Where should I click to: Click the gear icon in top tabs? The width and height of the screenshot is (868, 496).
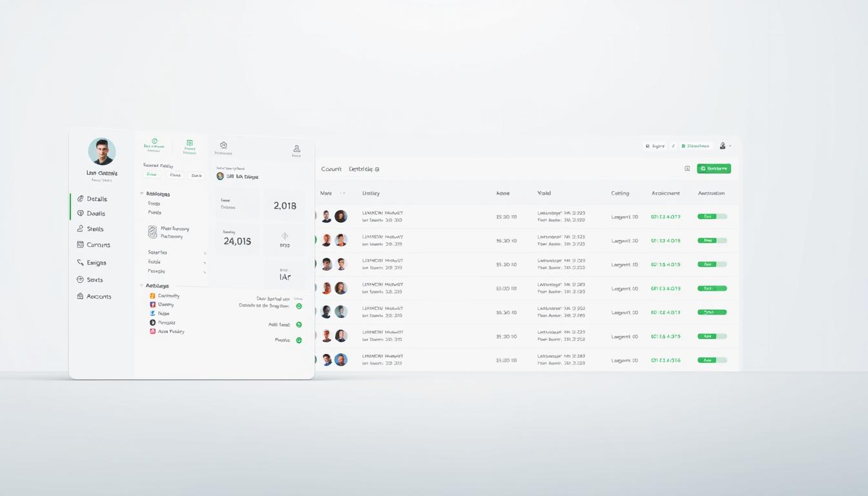tap(223, 146)
